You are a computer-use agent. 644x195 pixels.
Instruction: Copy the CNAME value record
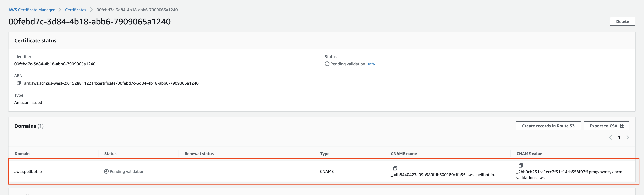(521, 165)
